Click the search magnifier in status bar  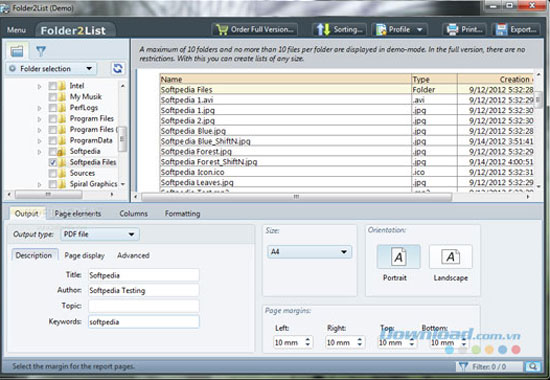coord(532,367)
